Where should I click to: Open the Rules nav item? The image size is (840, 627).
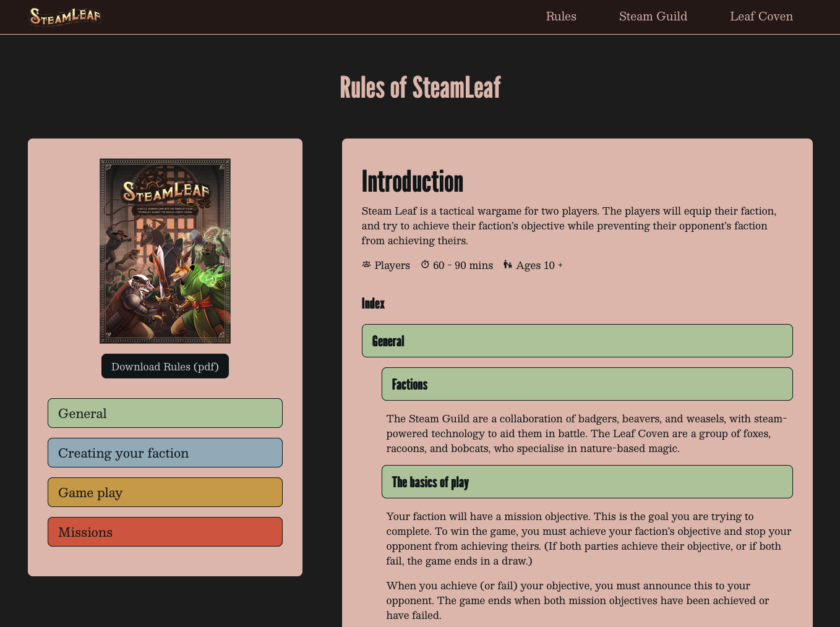coord(561,17)
